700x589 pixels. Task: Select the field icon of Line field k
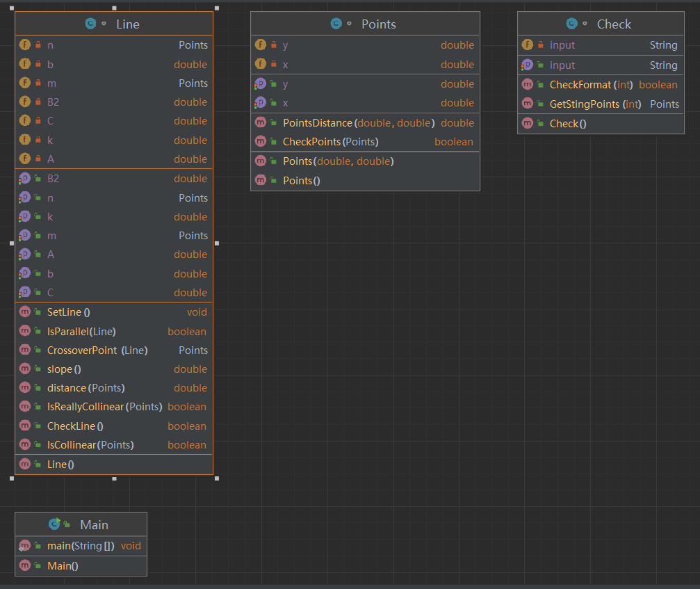(25, 140)
